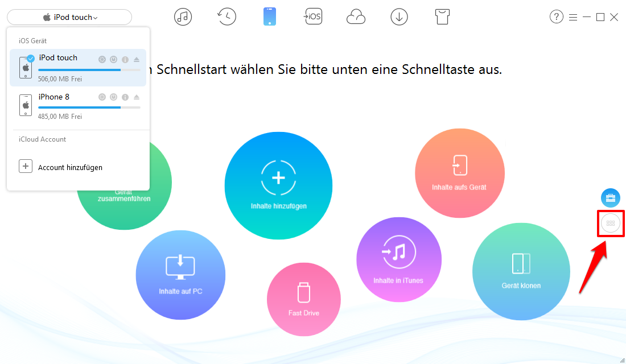Open the move-to-iOS icon in toolbar
Screen dimensions: 626x364
tap(313, 16)
